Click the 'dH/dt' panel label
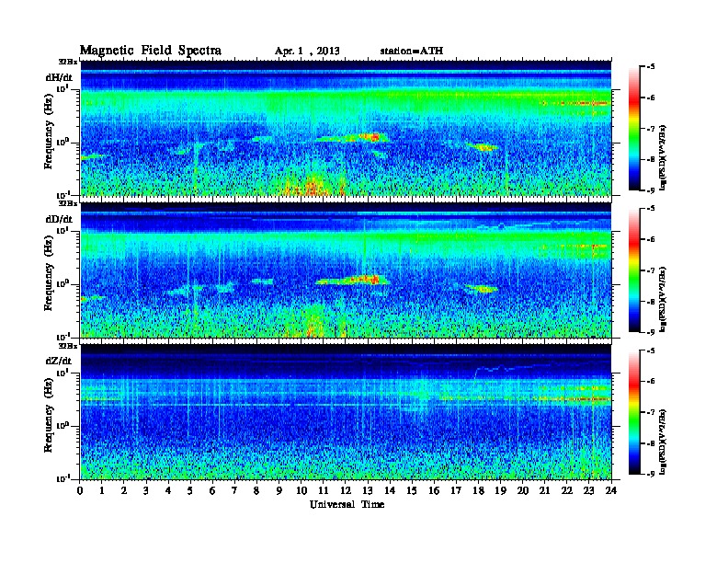This screenshot has height=563, width=728. pos(59,77)
